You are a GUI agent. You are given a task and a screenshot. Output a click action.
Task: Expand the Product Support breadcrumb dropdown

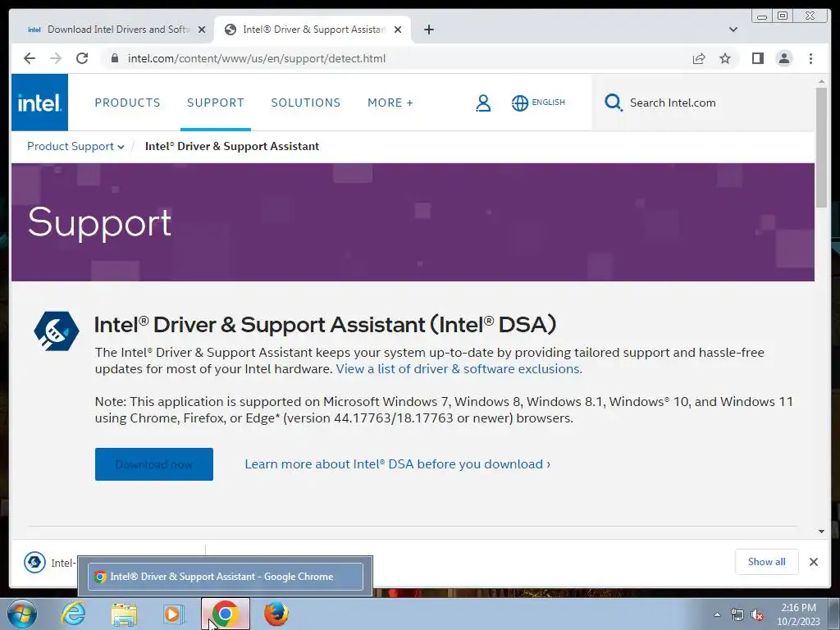pos(75,146)
